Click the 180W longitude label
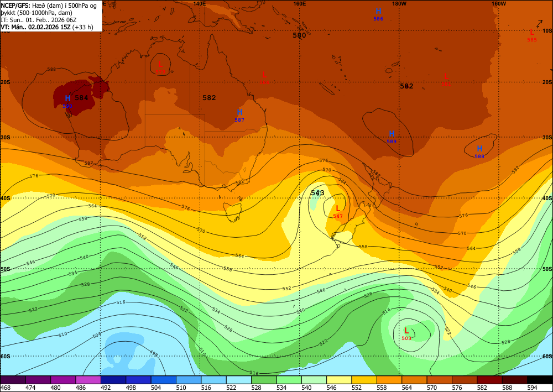 400,3
